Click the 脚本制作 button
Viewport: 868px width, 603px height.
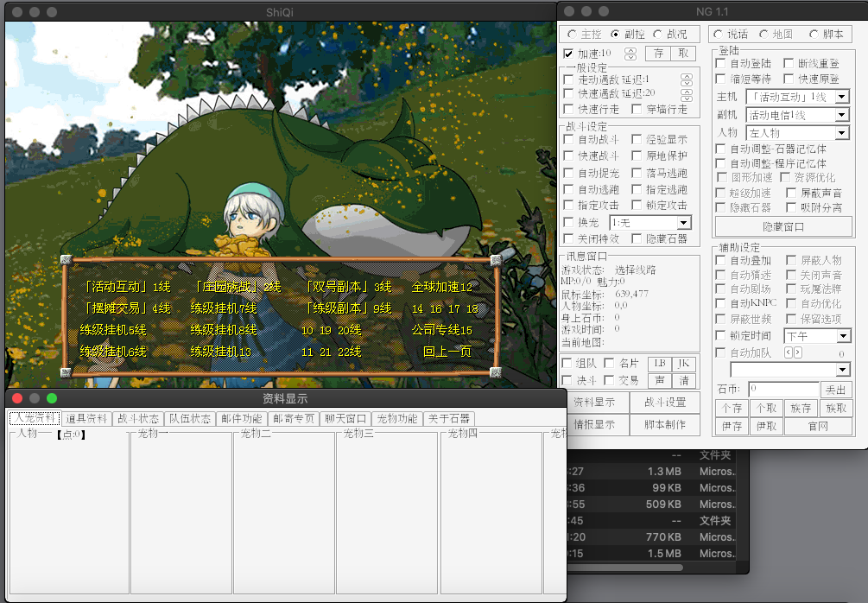[665, 425]
